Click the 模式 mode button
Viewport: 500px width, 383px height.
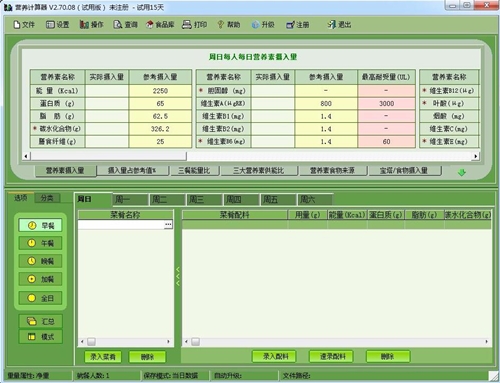(40, 337)
